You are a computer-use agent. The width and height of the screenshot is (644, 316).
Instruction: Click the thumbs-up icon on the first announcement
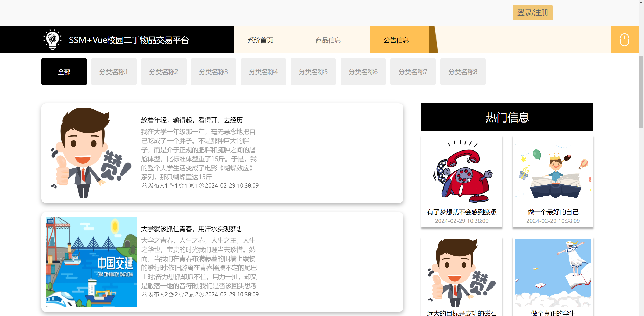pyautogui.click(x=171, y=185)
